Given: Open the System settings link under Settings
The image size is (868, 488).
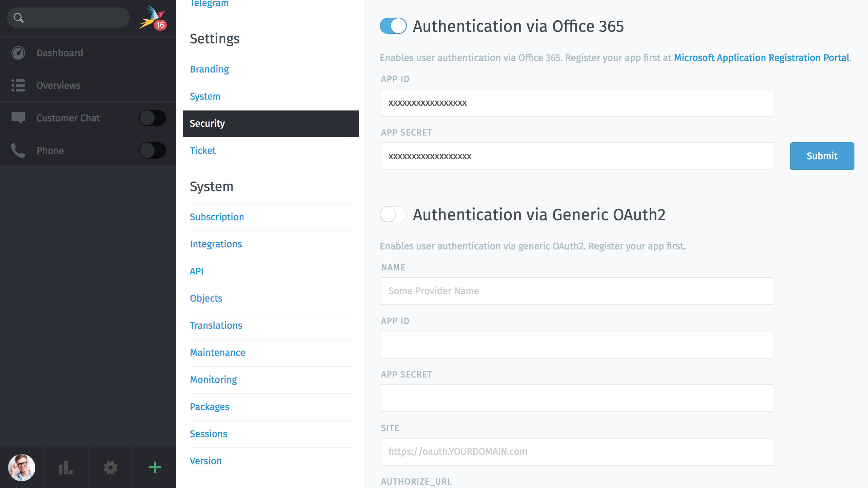Looking at the screenshot, I should [x=205, y=96].
